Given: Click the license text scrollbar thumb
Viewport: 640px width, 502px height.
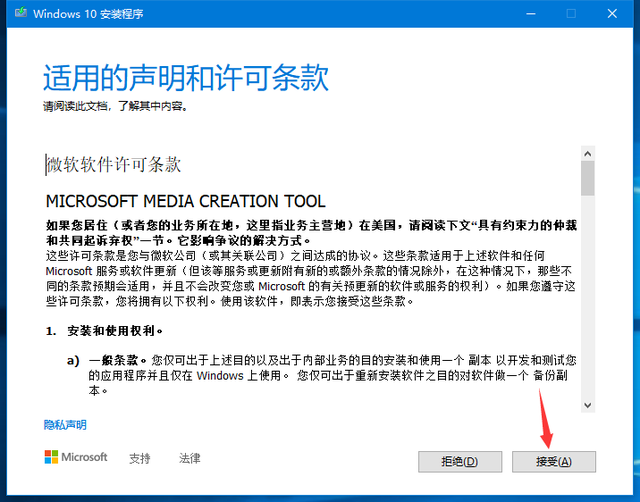Looking at the screenshot, I should click(x=587, y=178).
